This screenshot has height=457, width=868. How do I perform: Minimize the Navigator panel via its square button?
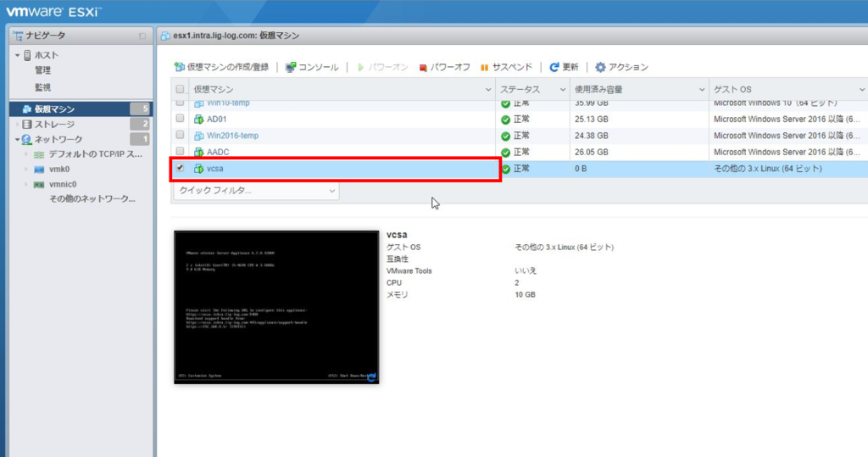142,36
